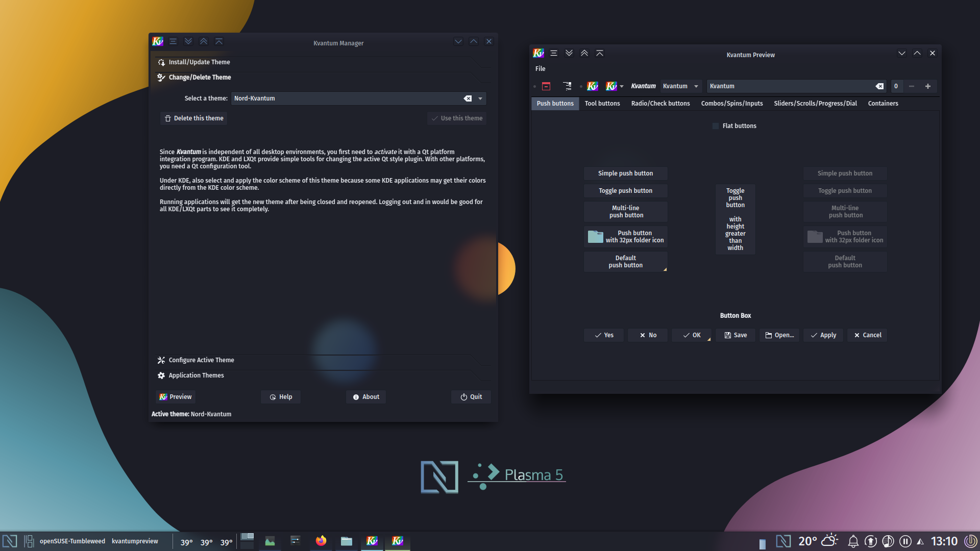Switch to Combos/Spins/Inputs tab
This screenshot has height=551, width=980.
732,104
